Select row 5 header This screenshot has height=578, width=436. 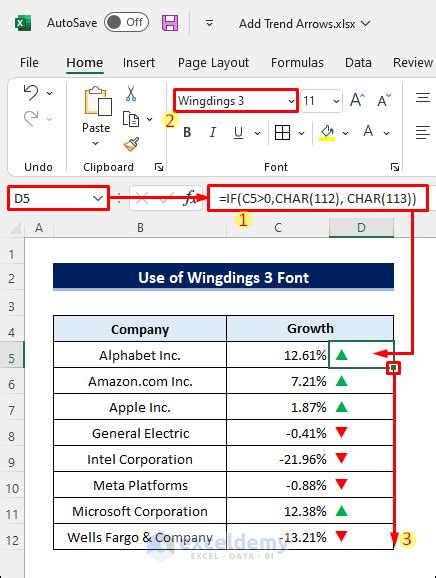click(x=12, y=358)
